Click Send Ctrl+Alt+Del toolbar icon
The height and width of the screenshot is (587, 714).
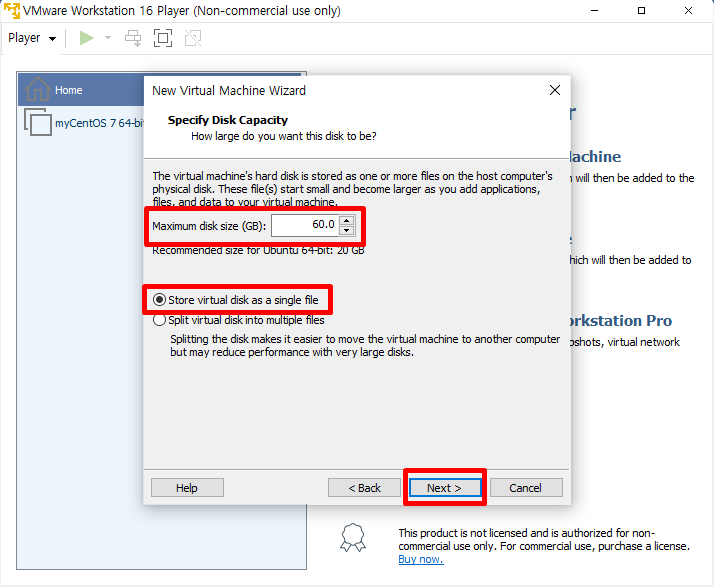tap(133, 38)
